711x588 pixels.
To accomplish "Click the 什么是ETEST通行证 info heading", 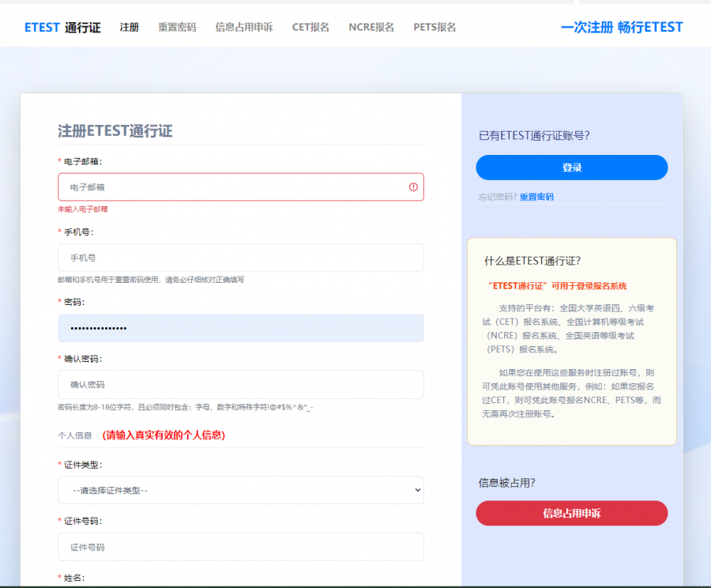I will (532, 261).
